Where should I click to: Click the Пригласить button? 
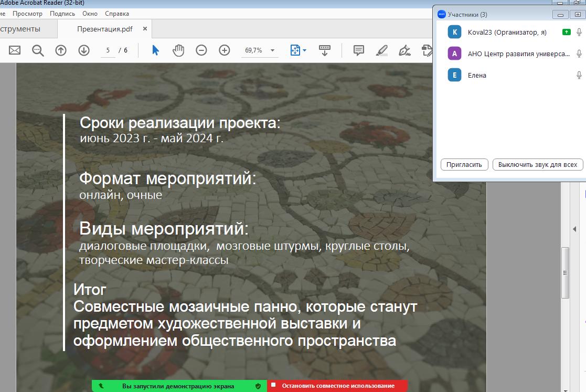[464, 165]
